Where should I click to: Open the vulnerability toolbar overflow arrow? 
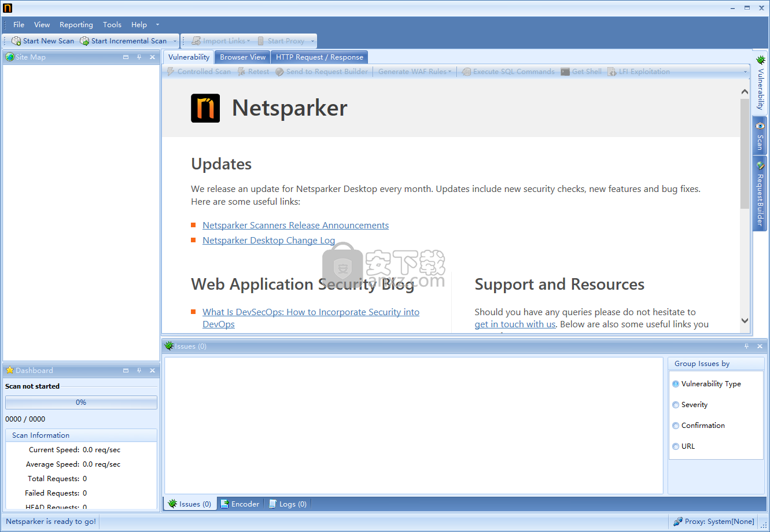click(745, 72)
